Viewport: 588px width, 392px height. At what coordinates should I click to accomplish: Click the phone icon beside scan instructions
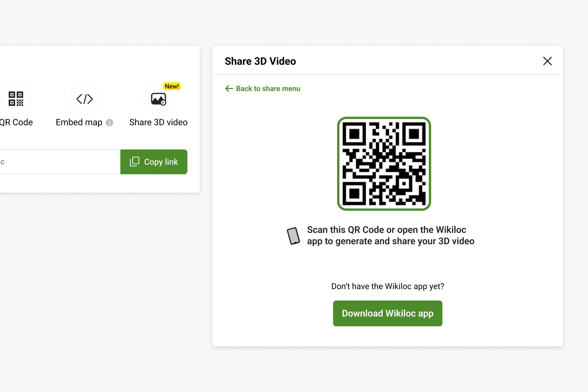[293, 236]
